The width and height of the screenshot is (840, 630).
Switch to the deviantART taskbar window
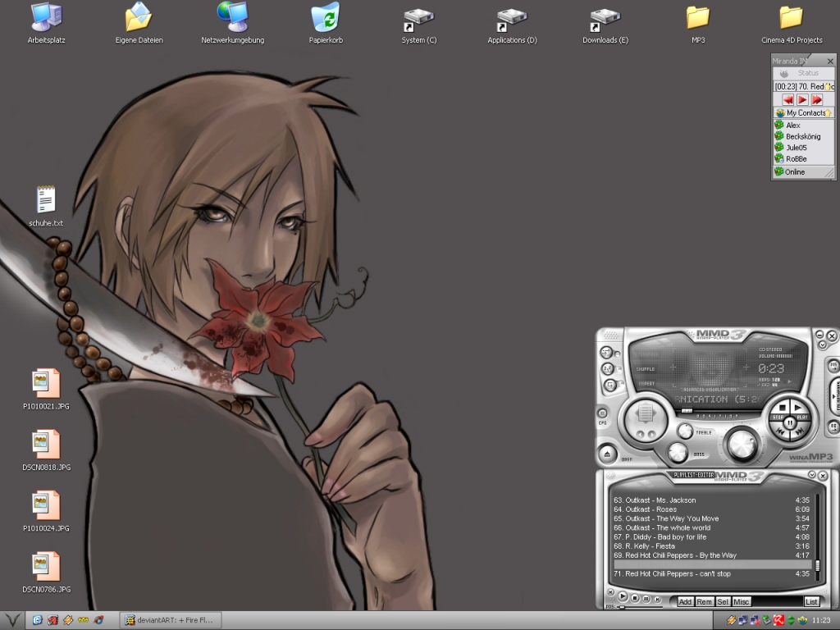click(x=170, y=620)
